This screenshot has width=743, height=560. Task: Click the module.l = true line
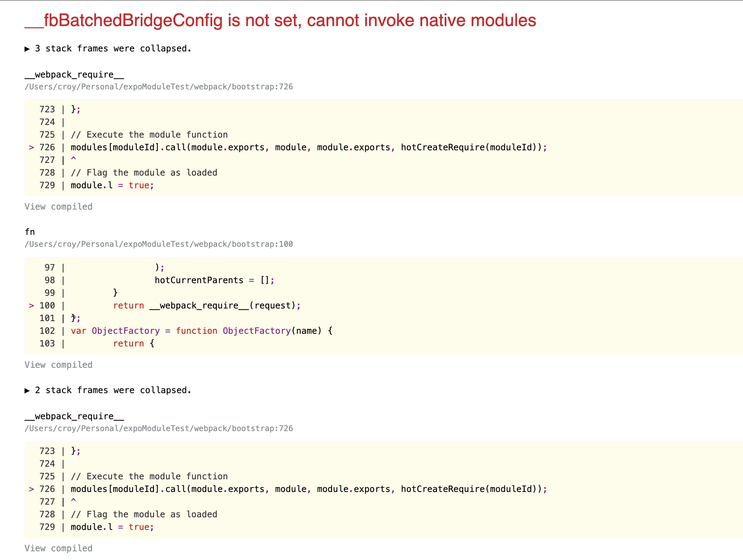click(112, 185)
